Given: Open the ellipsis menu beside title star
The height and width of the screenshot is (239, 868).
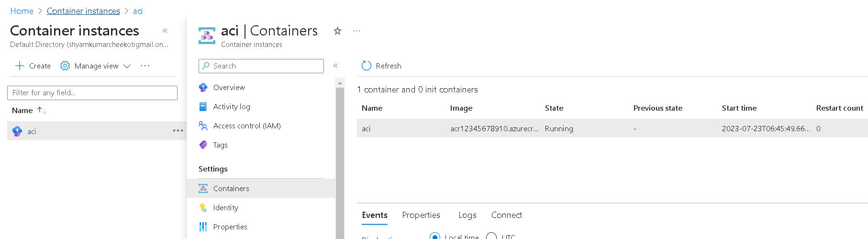Looking at the screenshot, I should coord(356,31).
